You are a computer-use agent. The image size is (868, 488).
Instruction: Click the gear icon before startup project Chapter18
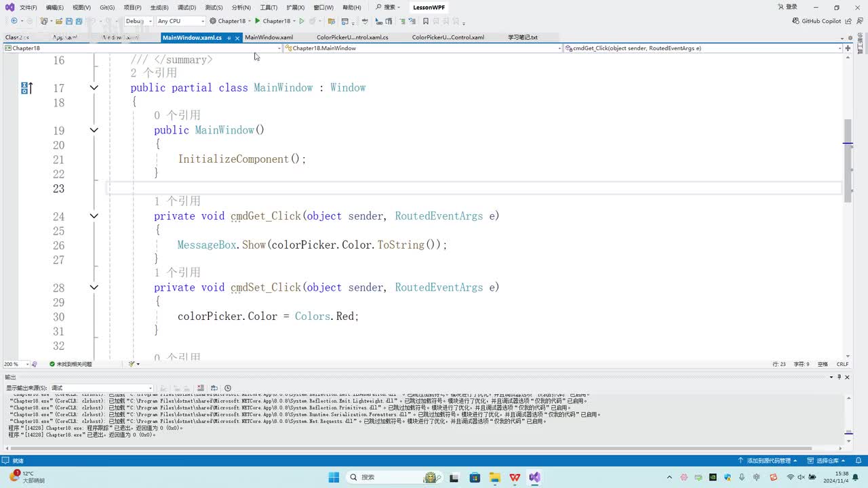(x=213, y=21)
